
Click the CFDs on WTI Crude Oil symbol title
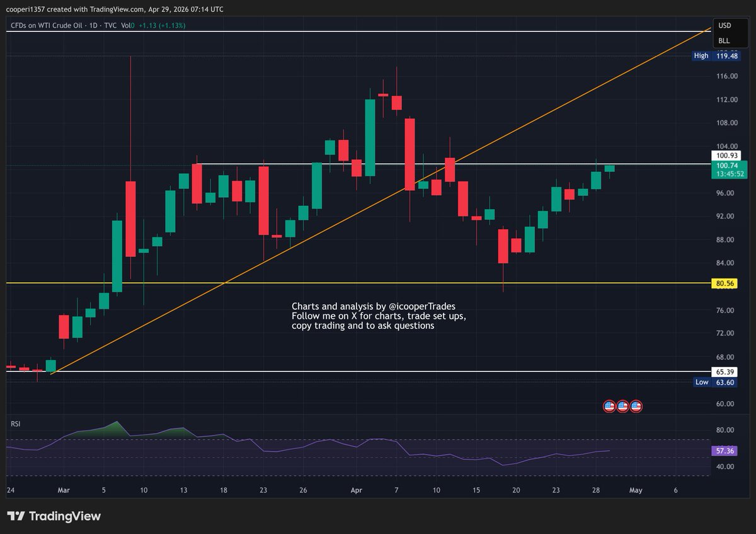pos(47,26)
